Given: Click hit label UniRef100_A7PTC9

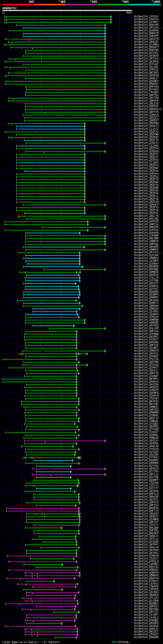Looking at the screenshot, I should click(x=146, y=70).
